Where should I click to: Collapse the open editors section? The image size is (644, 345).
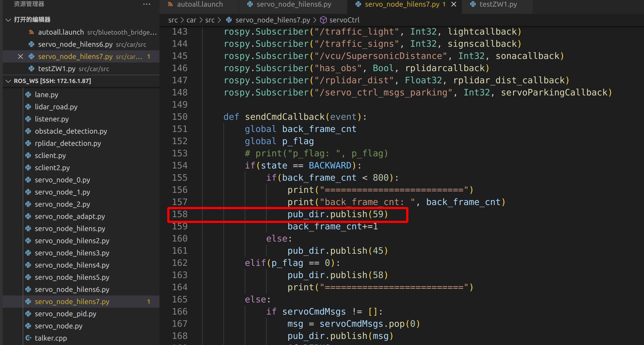pyautogui.click(x=8, y=20)
